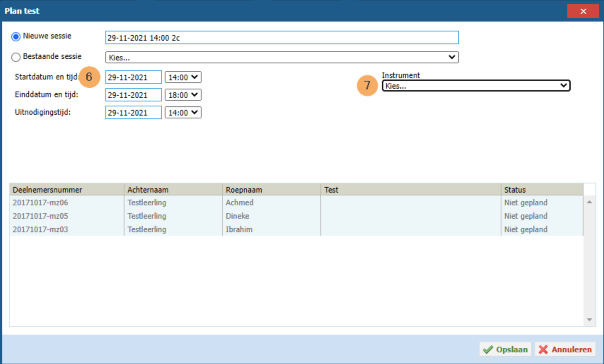Viewport: 604px width, 364px height.
Task: Select the row for Achmed
Action: pyautogui.click(x=239, y=203)
